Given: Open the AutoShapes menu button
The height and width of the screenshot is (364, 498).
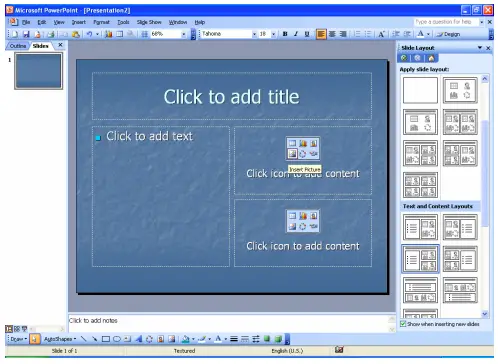Looking at the screenshot, I should click(x=60, y=339).
